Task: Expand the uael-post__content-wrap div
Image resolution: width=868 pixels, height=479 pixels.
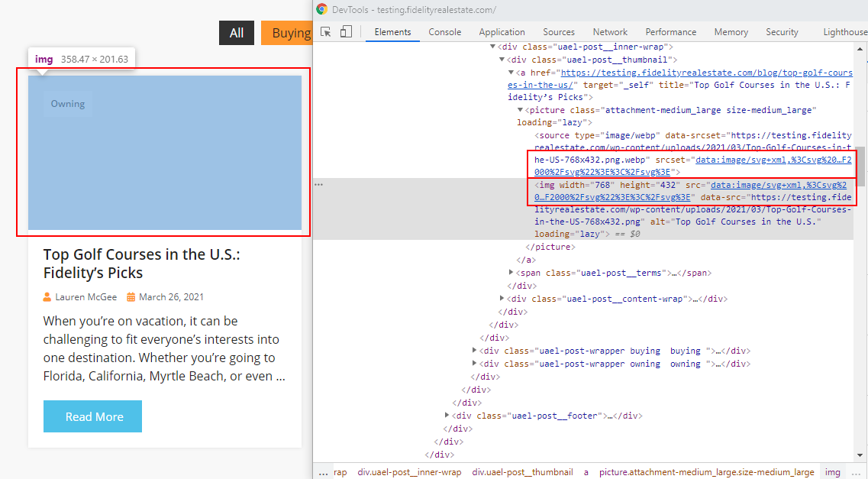Action: tap(502, 299)
